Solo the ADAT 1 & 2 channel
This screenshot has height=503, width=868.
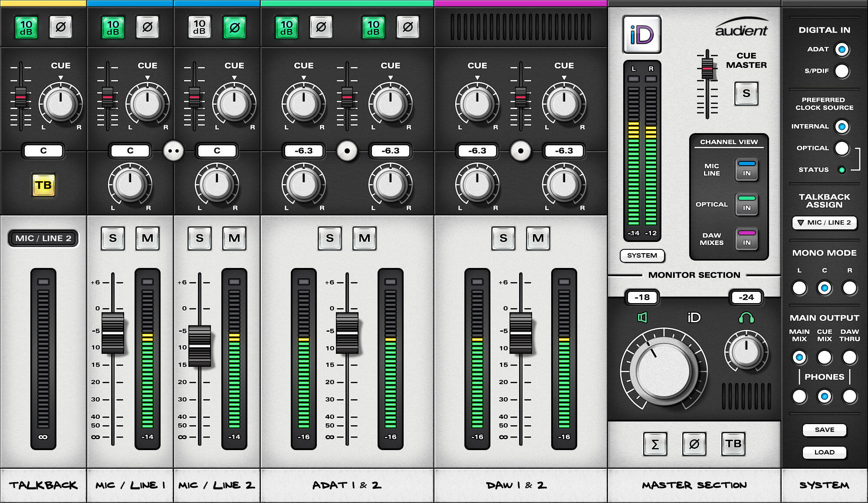pos(330,238)
